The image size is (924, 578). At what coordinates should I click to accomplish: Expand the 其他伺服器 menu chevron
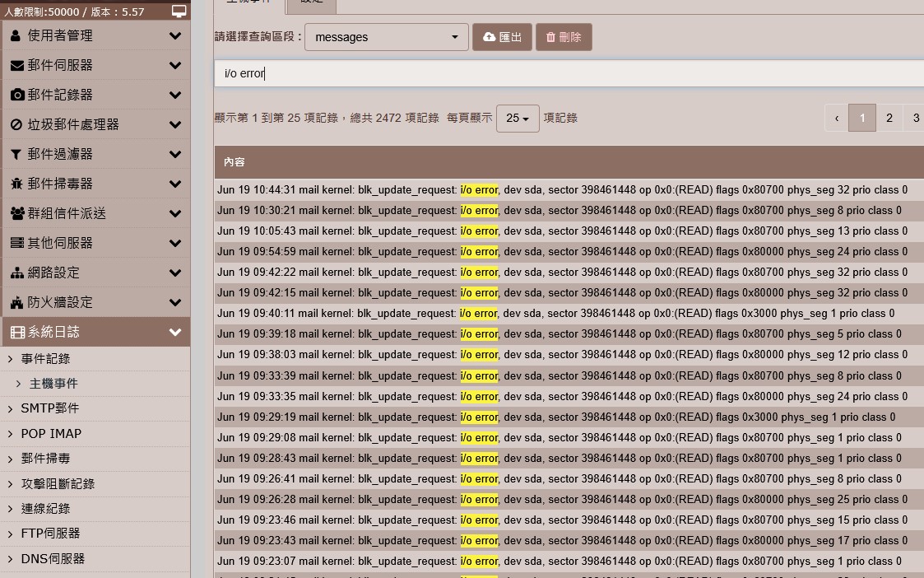point(174,243)
